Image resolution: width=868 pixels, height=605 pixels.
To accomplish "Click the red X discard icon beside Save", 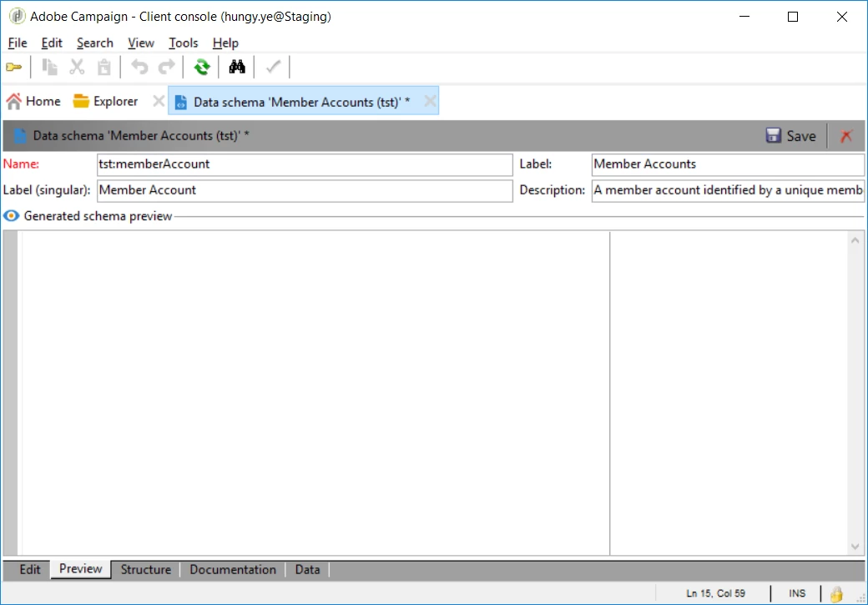I will [x=845, y=136].
